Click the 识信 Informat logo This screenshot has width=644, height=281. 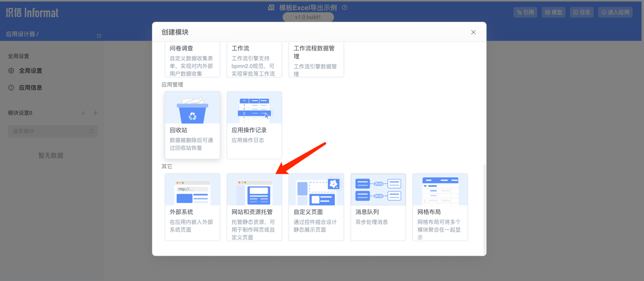32,12
